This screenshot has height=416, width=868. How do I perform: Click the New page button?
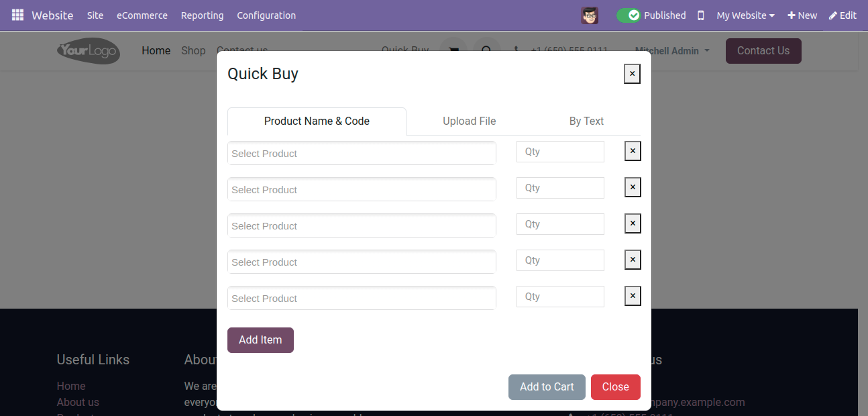802,15
